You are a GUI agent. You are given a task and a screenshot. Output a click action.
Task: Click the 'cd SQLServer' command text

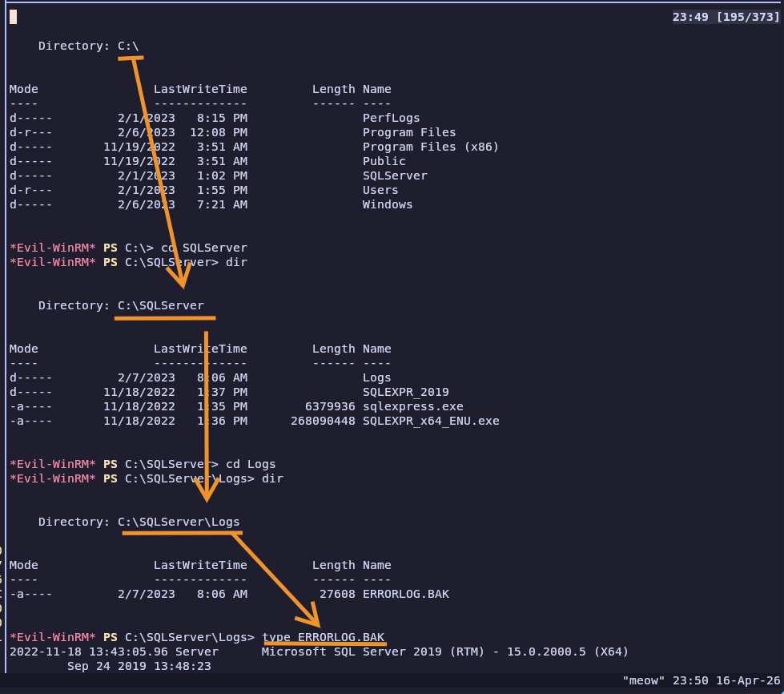tap(204, 248)
